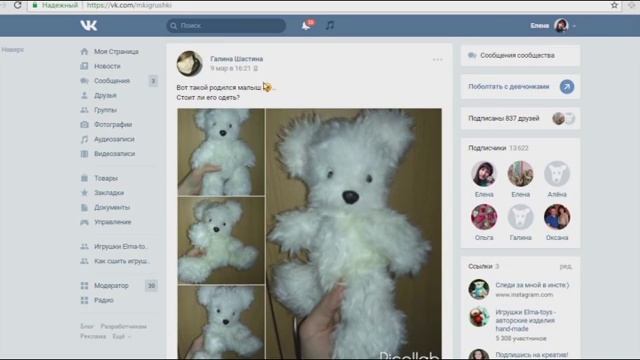Click the Поиск search field
Viewport: 640px width, 360px height.
[226, 25]
